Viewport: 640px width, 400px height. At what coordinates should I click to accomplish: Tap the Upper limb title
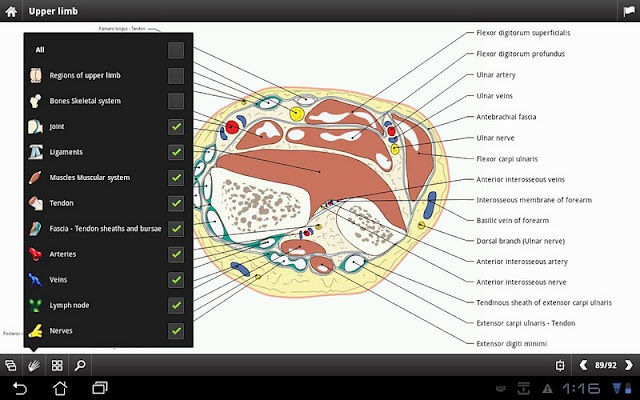(53, 11)
